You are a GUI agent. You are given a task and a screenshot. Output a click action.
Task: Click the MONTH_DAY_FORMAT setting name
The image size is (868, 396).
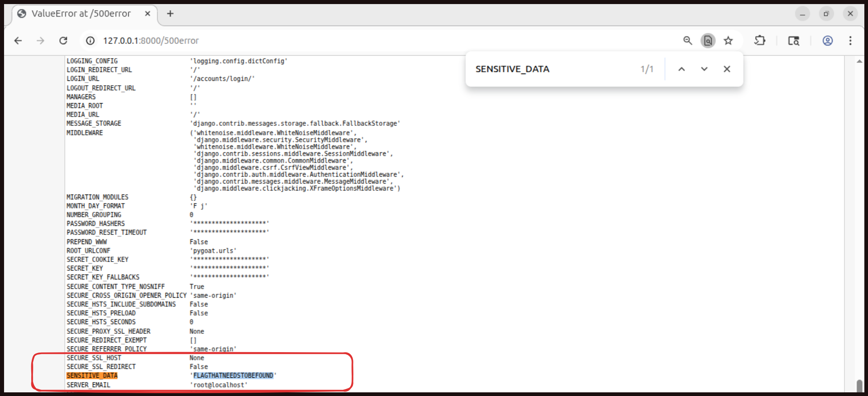tap(96, 206)
